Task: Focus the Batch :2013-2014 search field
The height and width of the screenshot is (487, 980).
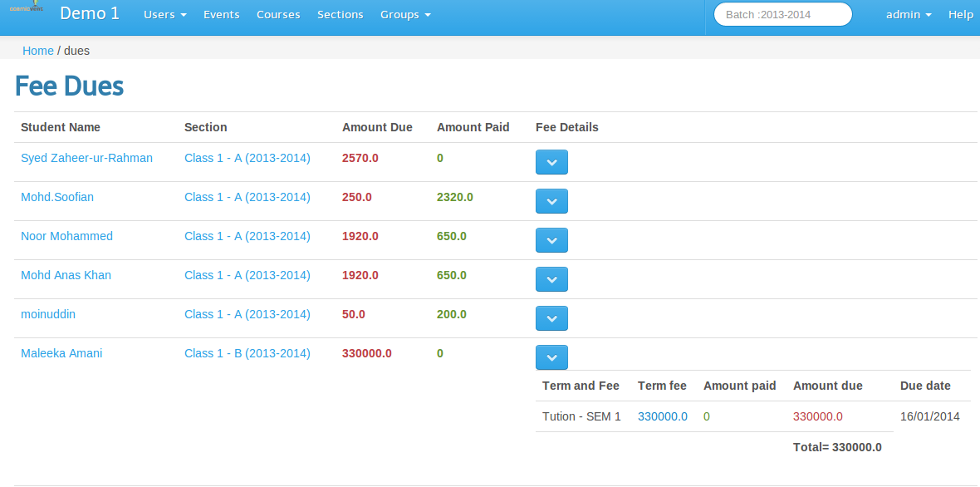Action: point(782,14)
